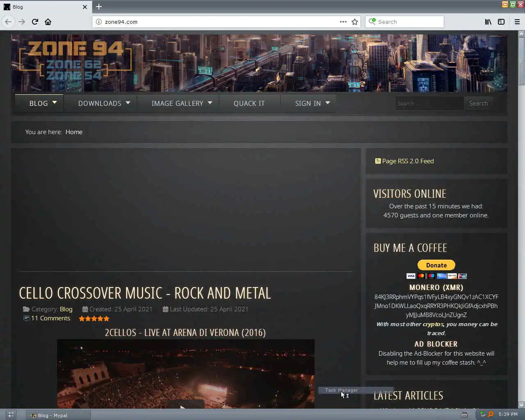Click the payment card icons below Donate
This screenshot has width=525, height=420.
(x=436, y=276)
